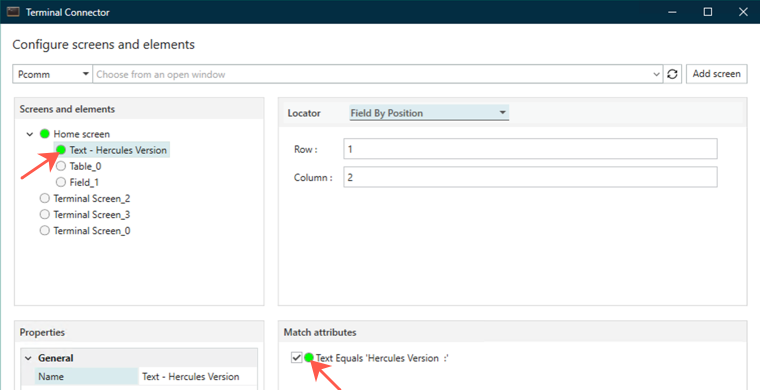
Task: Select Terminal Screen_3 in the tree
Action: coord(92,214)
